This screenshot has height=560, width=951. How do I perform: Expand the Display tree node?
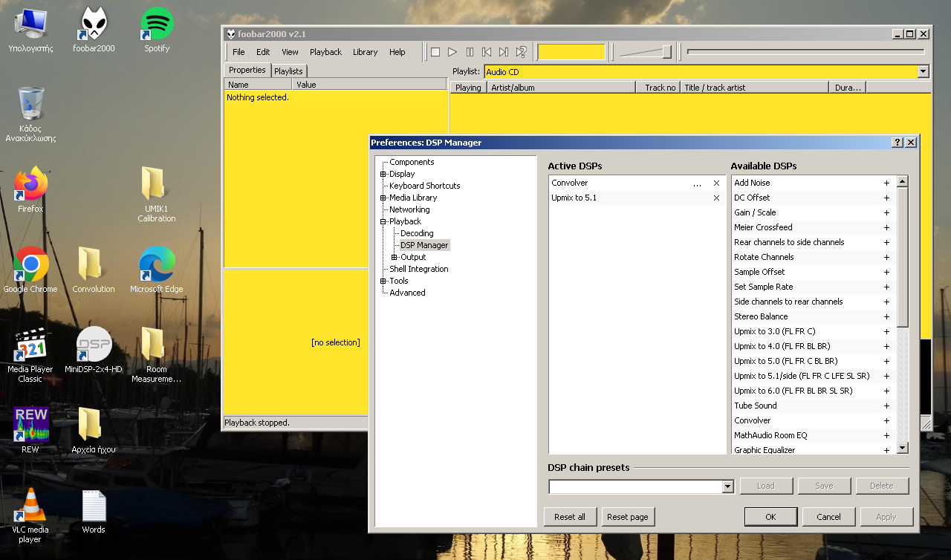[383, 175]
